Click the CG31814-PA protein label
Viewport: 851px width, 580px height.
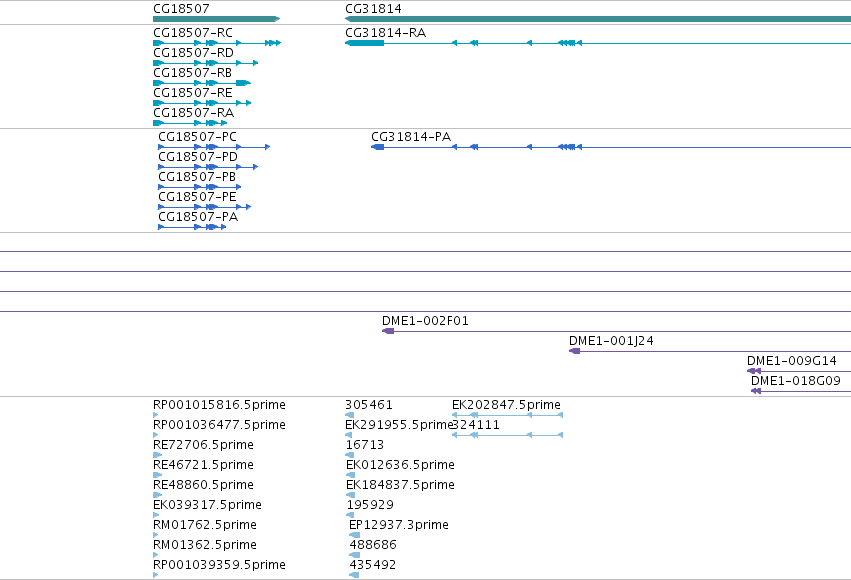tap(411, 137)
